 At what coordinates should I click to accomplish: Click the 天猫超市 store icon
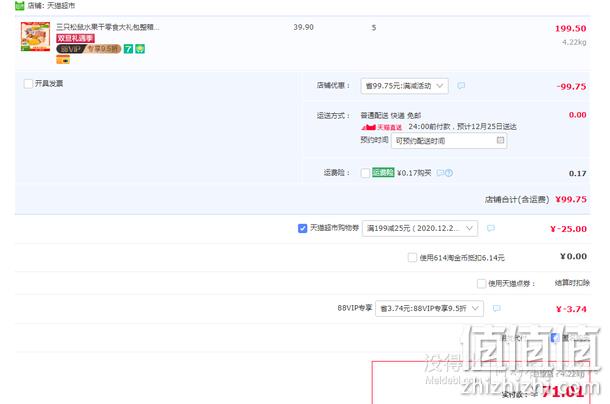(19, 6)
